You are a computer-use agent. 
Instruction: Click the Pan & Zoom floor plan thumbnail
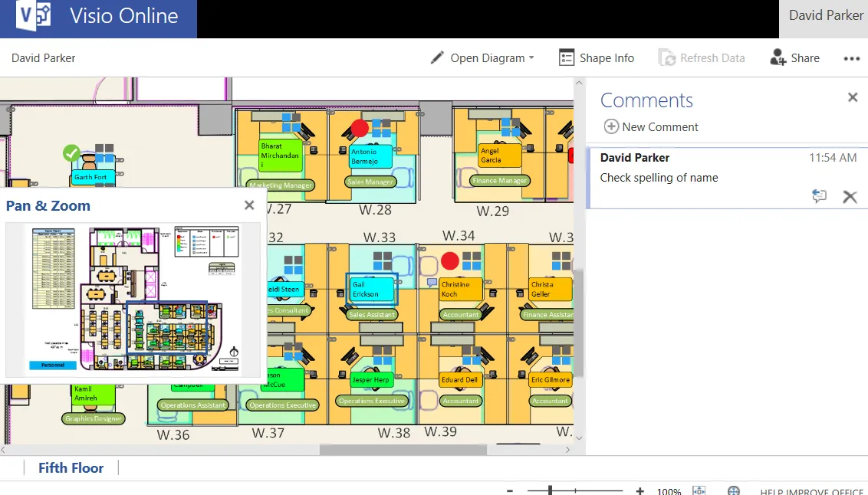click(133, 299)
